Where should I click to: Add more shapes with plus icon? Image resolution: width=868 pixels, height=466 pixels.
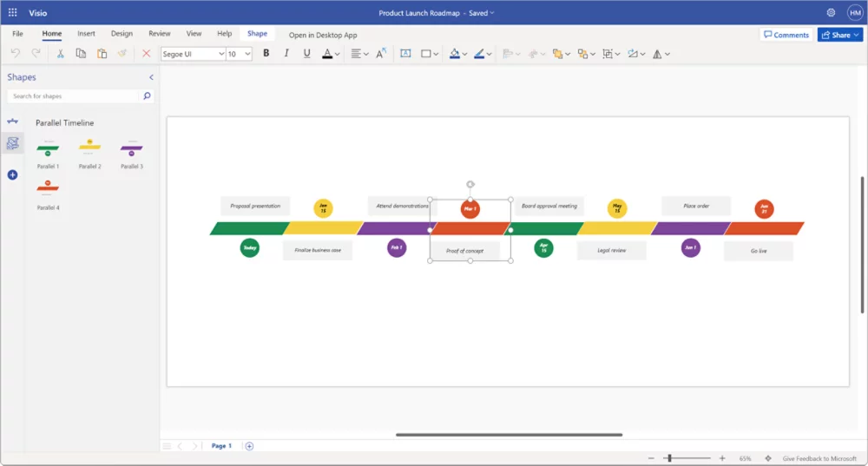pyautogui.click(x=12, y=175)
